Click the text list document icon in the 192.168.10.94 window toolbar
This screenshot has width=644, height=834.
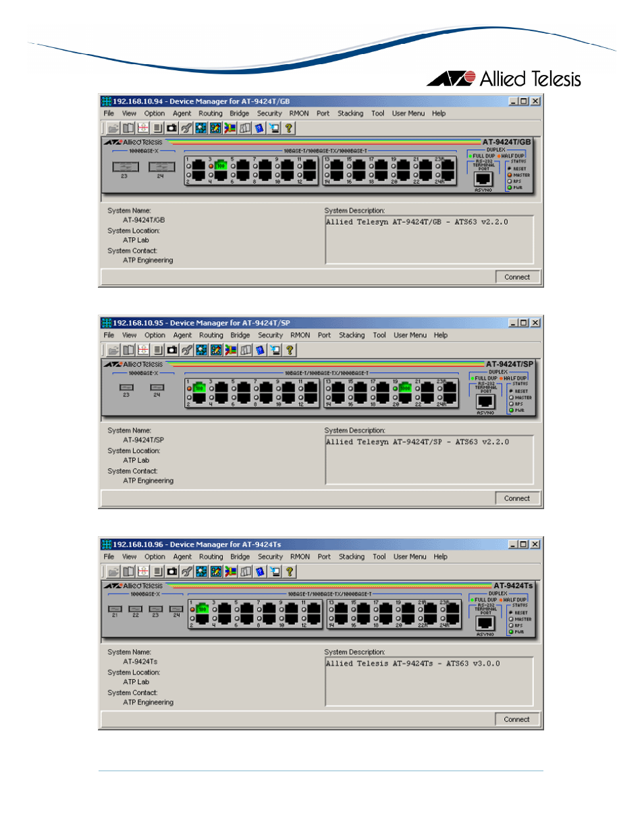157,128
